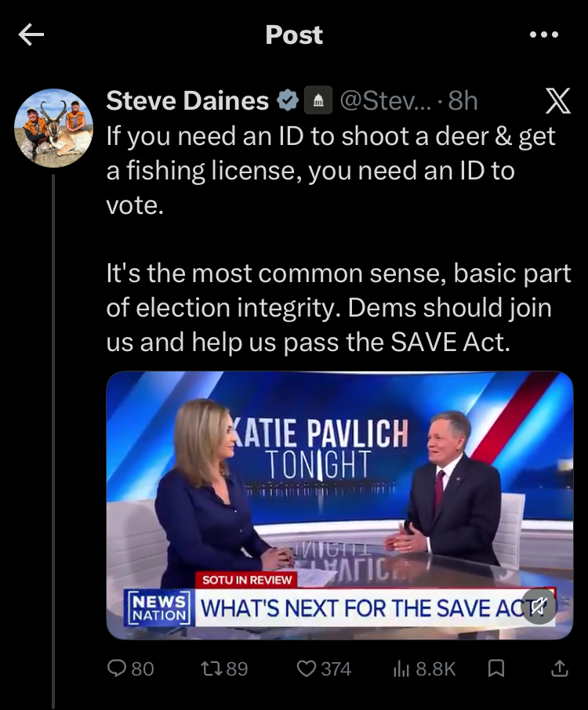This screenshot has width=588, height=710.
Task: Click the blue verified checkmark badge
Action: [x=287, y=100]
